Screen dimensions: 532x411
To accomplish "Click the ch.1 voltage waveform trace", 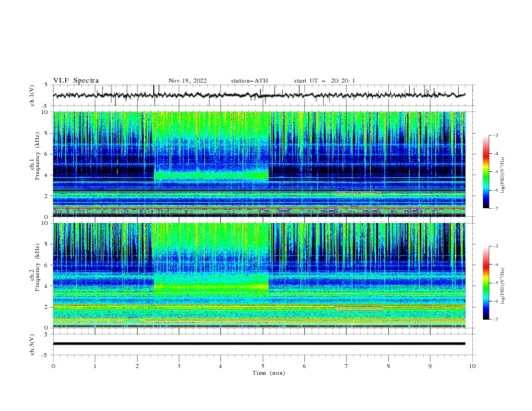I will click(x=259, y=95).
